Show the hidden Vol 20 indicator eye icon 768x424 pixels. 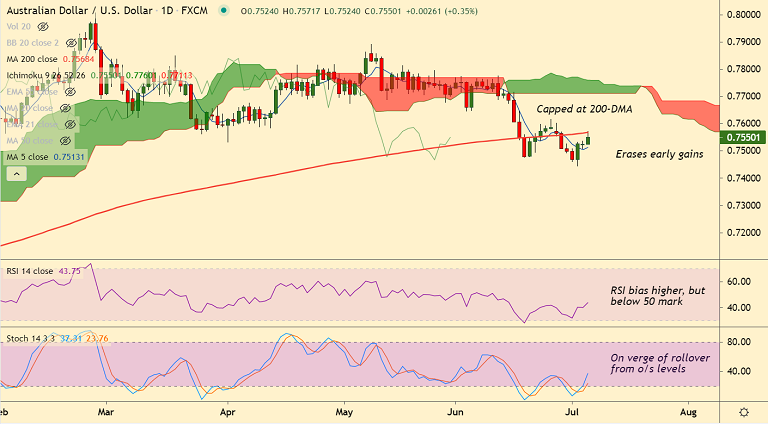(43, 26)
